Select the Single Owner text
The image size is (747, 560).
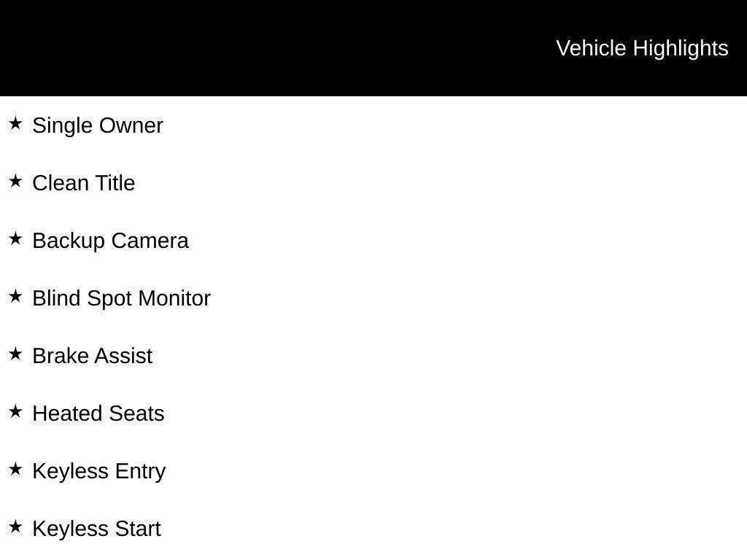[x=98, y=125]
